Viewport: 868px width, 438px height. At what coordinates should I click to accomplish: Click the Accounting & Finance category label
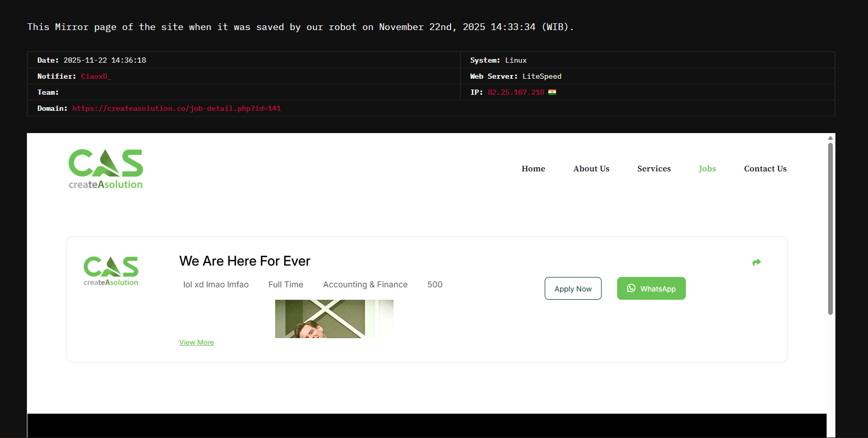pyautogui.click(x=365, y=284)
